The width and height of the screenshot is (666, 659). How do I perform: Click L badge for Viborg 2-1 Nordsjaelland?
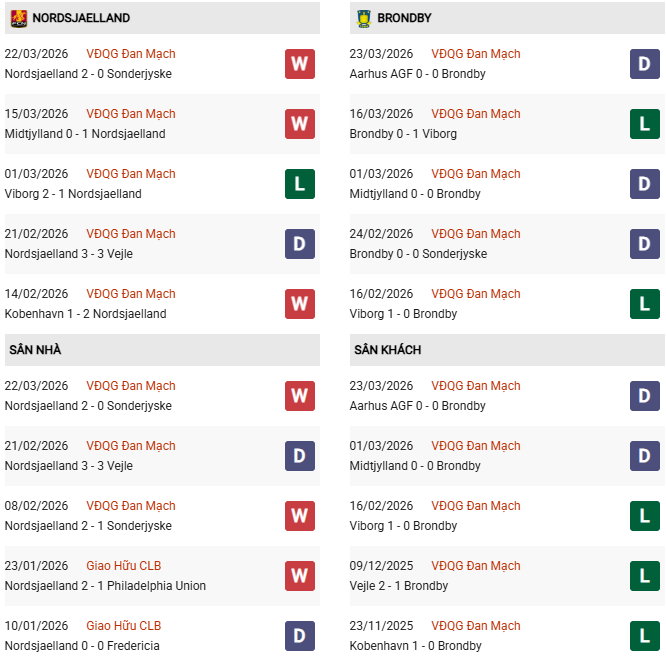point(300,184)
